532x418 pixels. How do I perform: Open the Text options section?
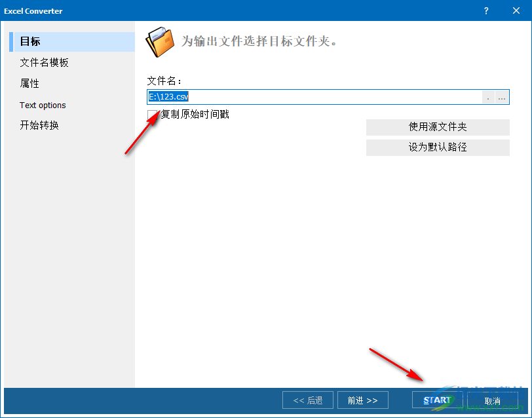pyautogui.click(x=43, y=105)
